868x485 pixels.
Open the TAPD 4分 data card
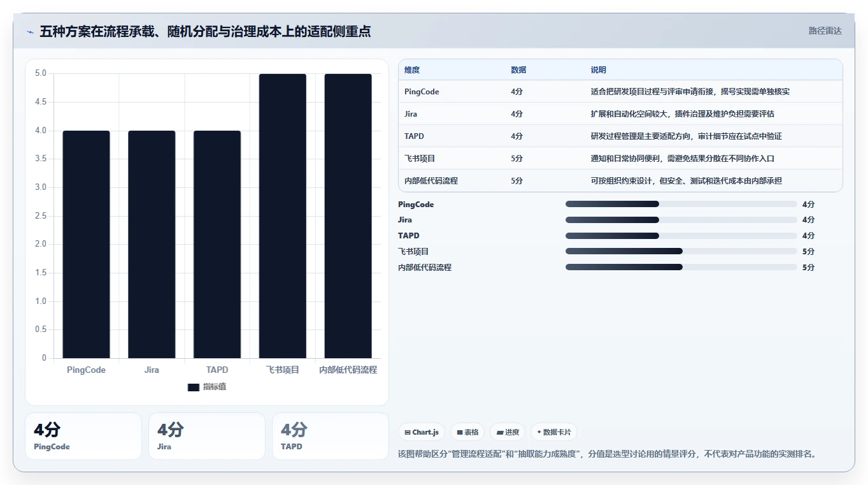[331, 436]
